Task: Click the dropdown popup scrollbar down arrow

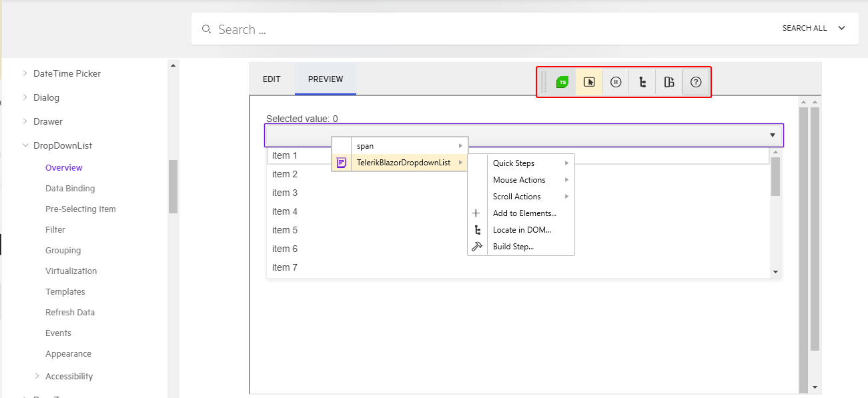Action: pos(775,272)
